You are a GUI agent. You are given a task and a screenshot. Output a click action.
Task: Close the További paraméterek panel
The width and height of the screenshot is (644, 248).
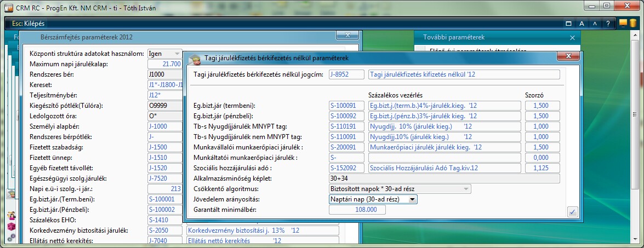573,37
